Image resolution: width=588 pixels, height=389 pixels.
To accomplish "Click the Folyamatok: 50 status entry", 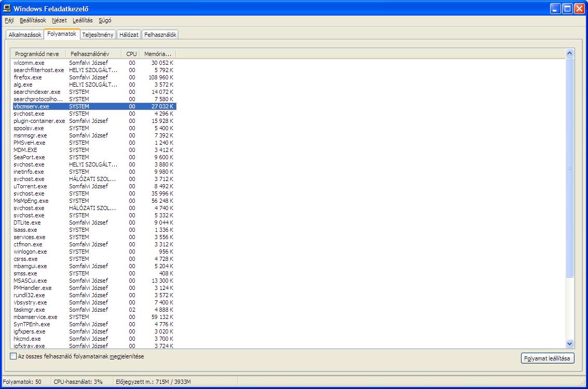I will pyautogui.click(x=22, y=382).
